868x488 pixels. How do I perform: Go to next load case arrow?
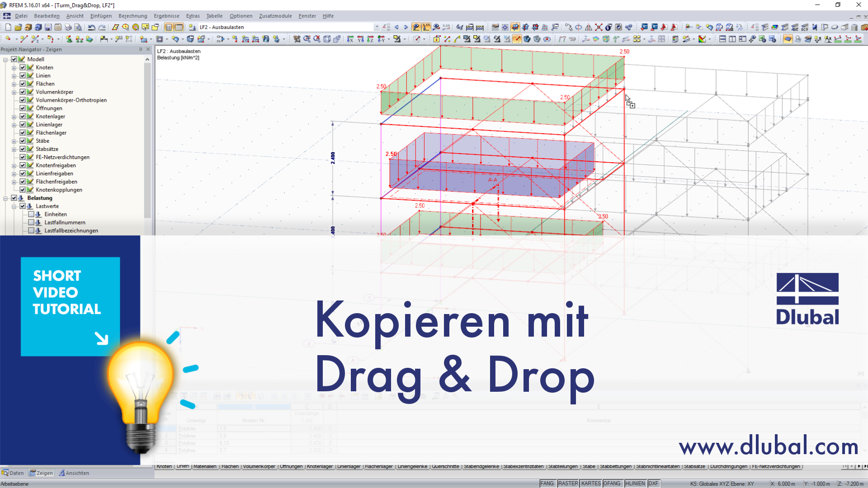406,27
